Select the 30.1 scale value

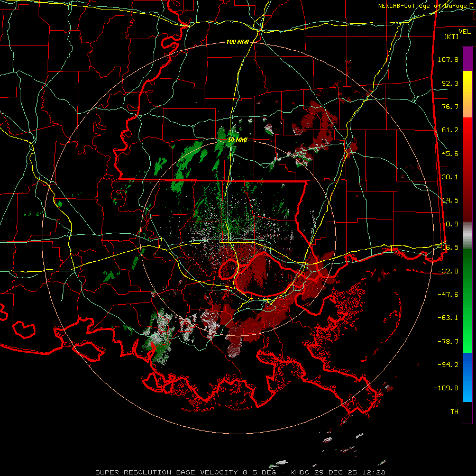click(450, 177)
